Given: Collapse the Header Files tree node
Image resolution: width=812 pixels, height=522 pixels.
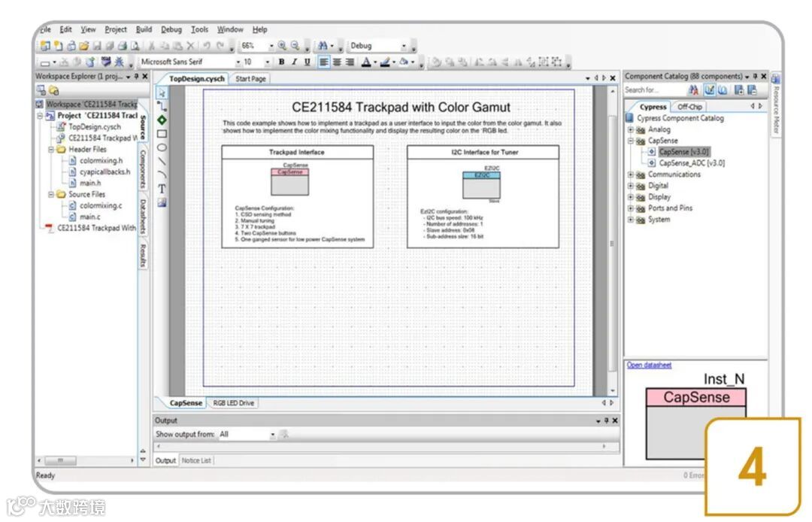Looking at the screenshot, I should tap(51, 149).
